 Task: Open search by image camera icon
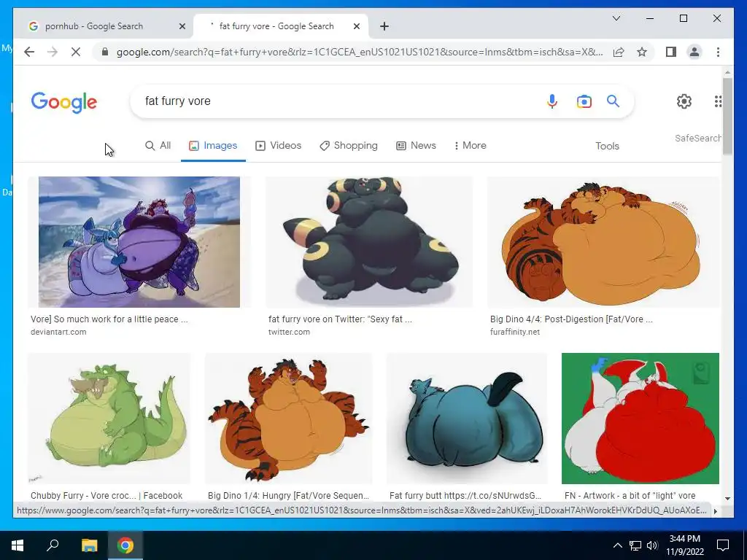pyautogui.click(x=584, y=101)
